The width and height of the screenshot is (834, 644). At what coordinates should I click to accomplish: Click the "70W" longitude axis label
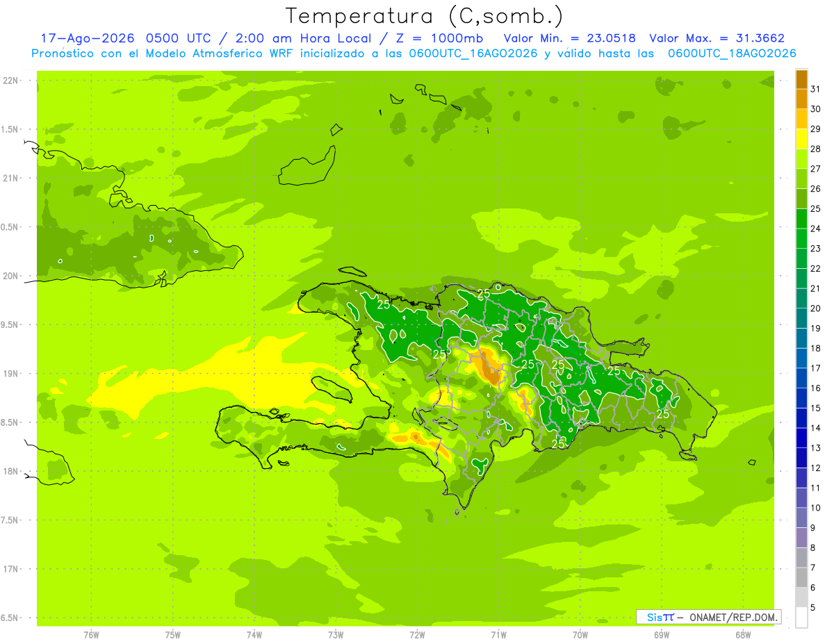click(x=580, y=635)
